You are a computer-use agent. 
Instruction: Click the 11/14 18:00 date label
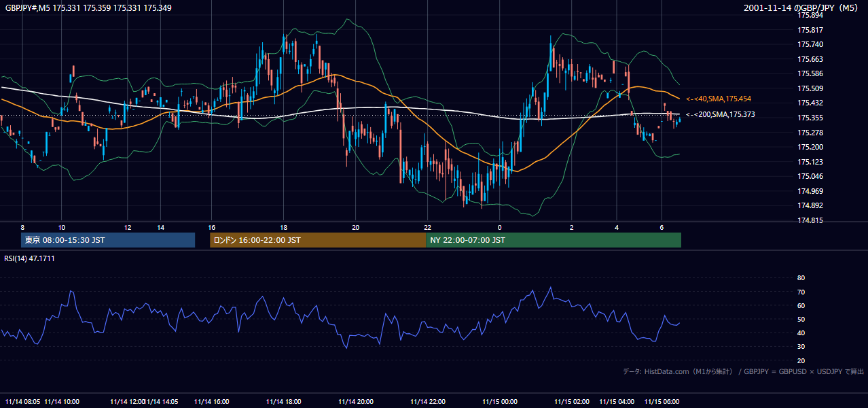point(284,401)
